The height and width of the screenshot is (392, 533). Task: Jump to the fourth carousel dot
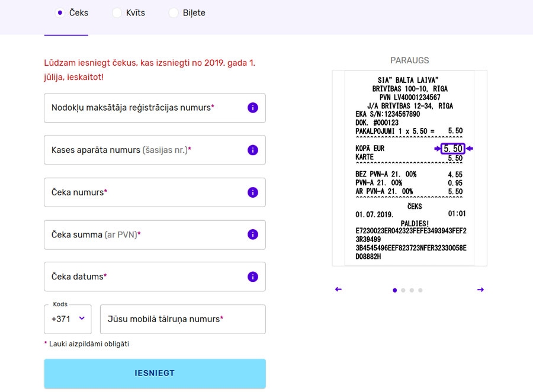tap(420, 290)
